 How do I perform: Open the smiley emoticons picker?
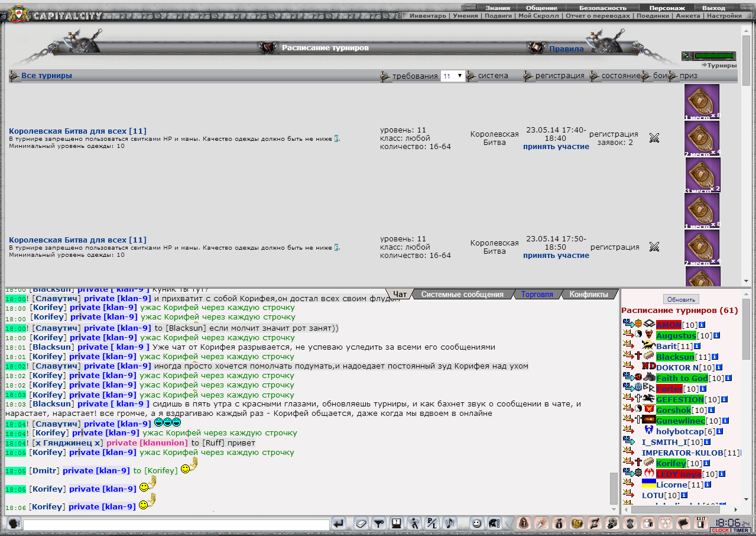click(476, 524)
